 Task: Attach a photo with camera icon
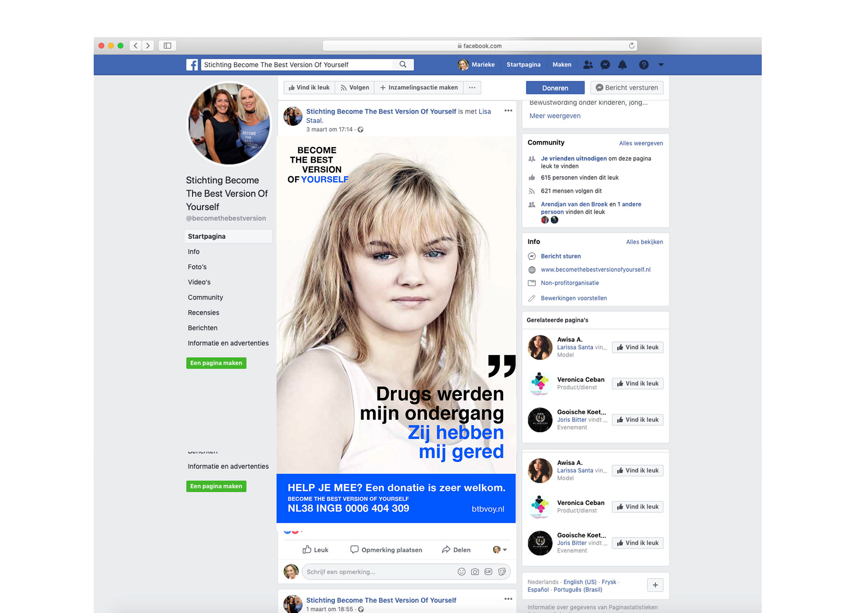tap(475, 571)
